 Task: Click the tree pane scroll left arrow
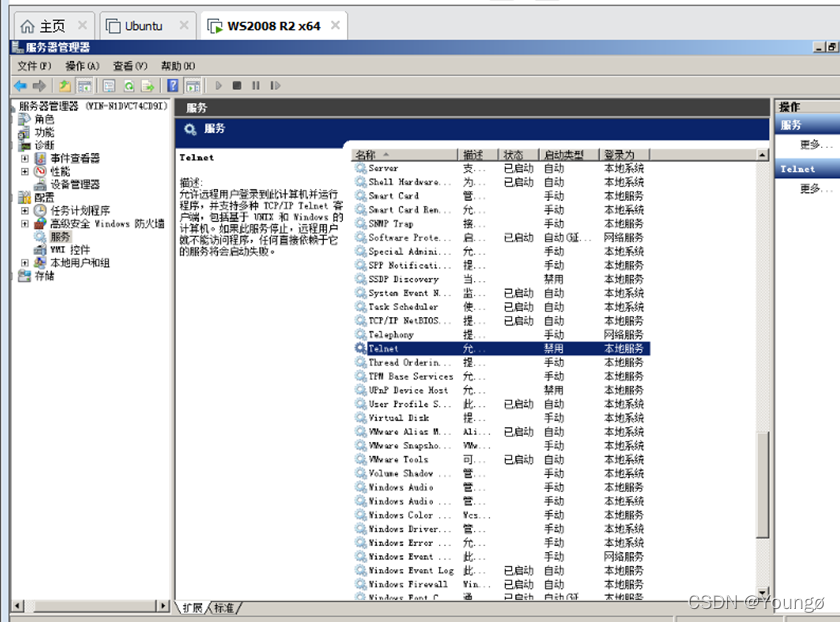coord(18,606)
